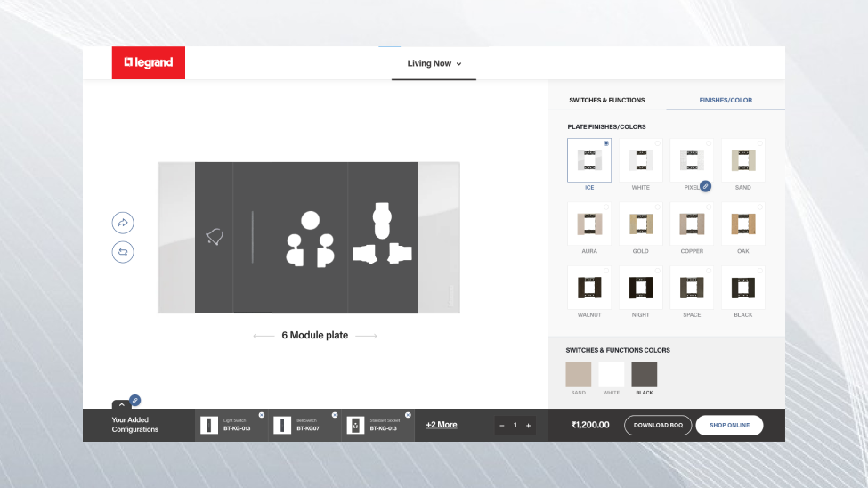Select the Gold plate finish radio button
868x488 pixels.
point(658,207)
